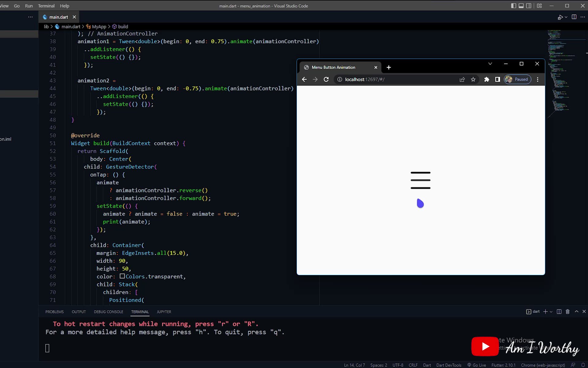The width and height of the screenshot is (588, 368).
Task: Open a new terminal with the plus icon
Action: tap(545, 312)
